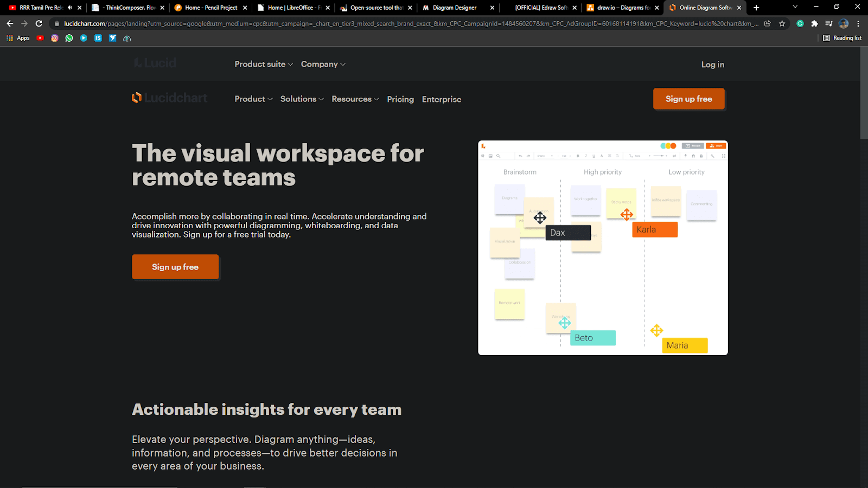Open the Instagram bookmark
This screenshot has width=868, height=488.
point(55,38)
